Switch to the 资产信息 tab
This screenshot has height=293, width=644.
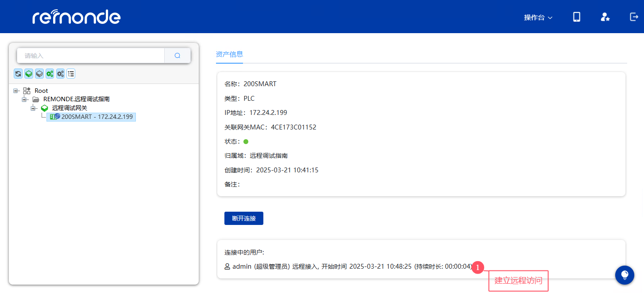[x=229, y=54]
